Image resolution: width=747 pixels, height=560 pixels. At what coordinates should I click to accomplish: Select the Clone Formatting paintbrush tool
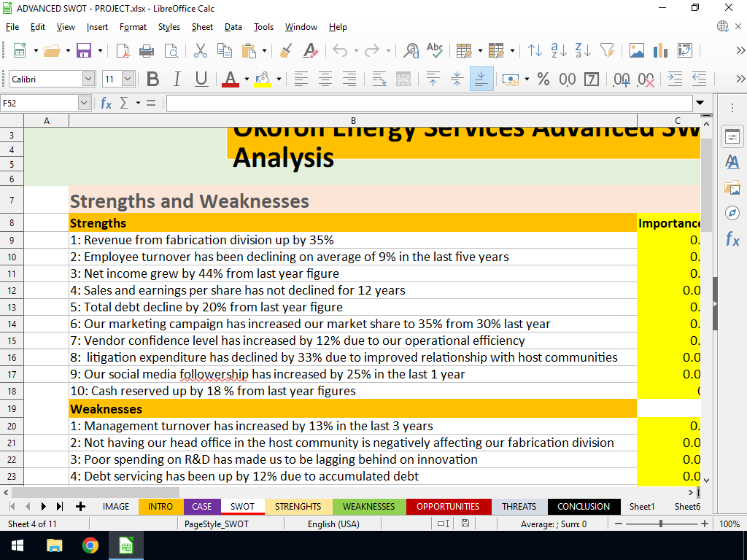pos(286,50)
